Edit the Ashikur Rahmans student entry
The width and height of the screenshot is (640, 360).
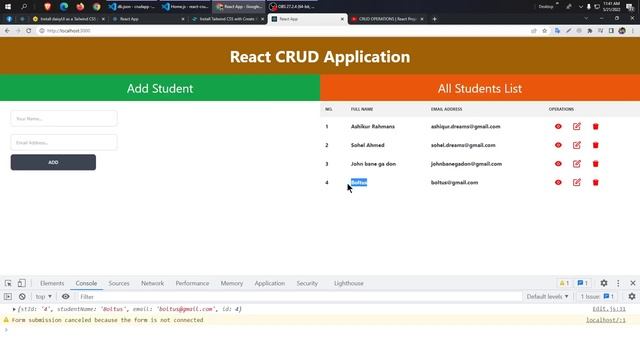click(577, 127)
